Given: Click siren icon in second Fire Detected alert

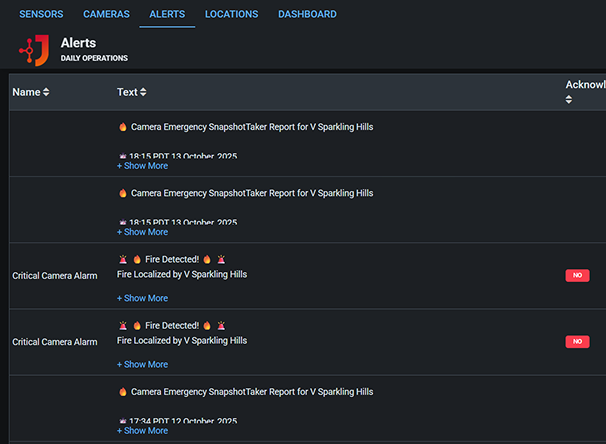Looking at the screenshot, I should click(122, 325).
